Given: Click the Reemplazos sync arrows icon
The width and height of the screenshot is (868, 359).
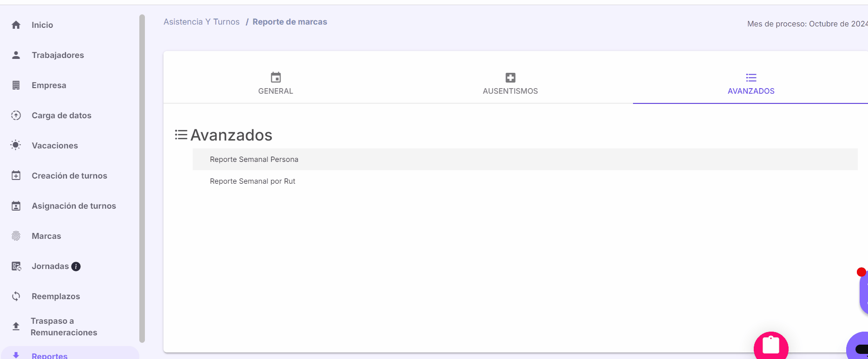Looking at the screenshot, I should pos(16,296).
